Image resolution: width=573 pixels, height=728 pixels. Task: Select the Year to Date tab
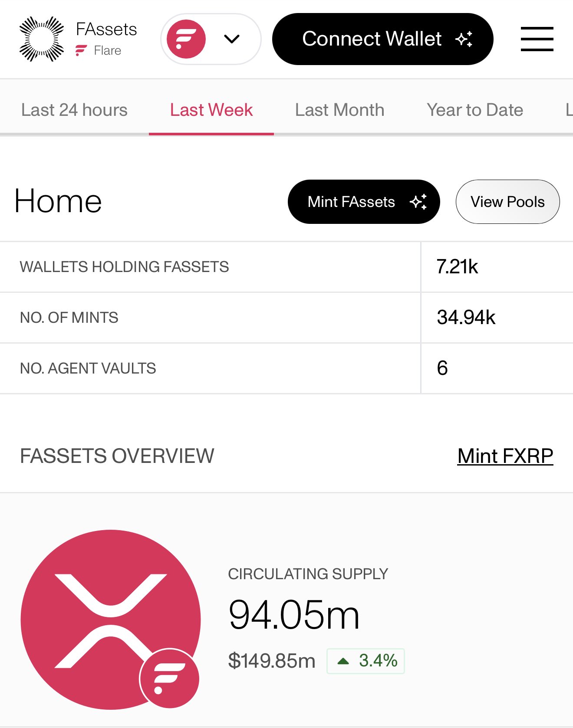(475, 110)
